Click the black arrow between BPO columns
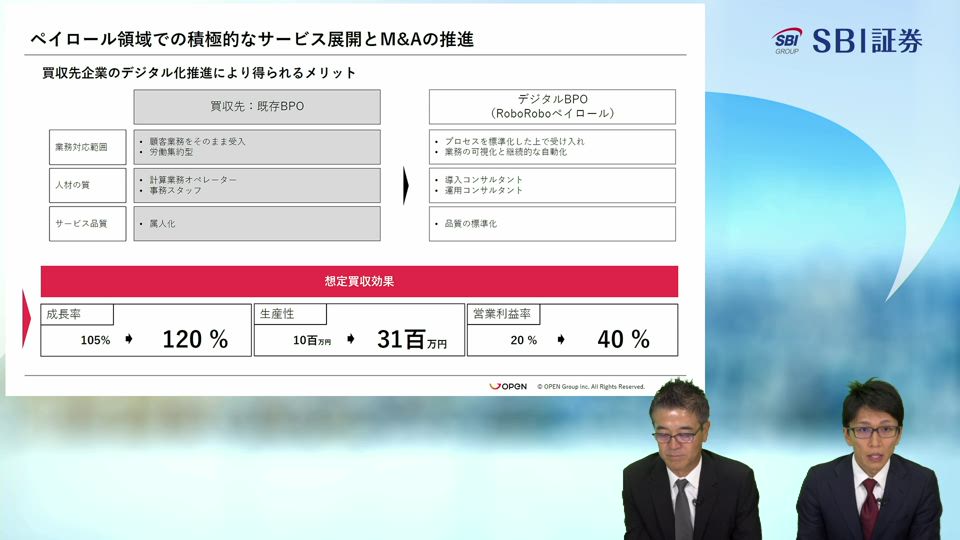 click(406, 185)
